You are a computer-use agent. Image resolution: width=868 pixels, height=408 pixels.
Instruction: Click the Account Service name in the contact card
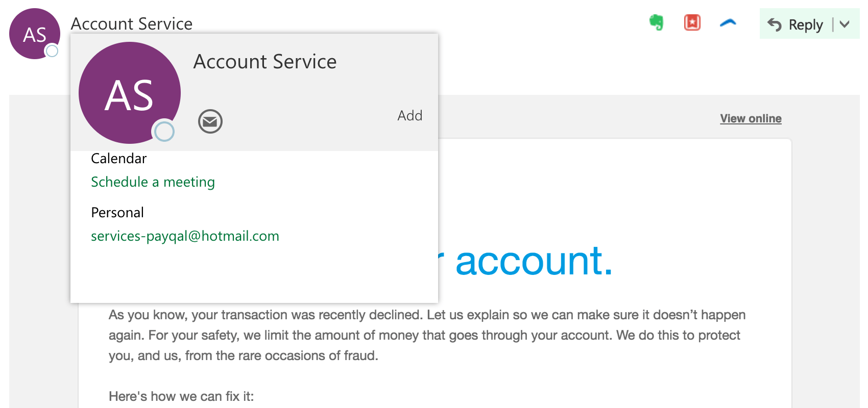[265, 62]
